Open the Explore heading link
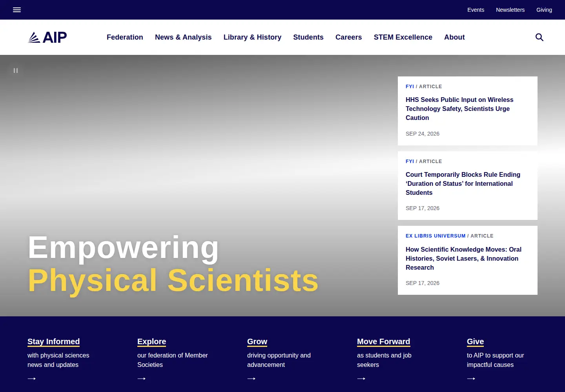 pyautogui.click(x=151, y=341)
